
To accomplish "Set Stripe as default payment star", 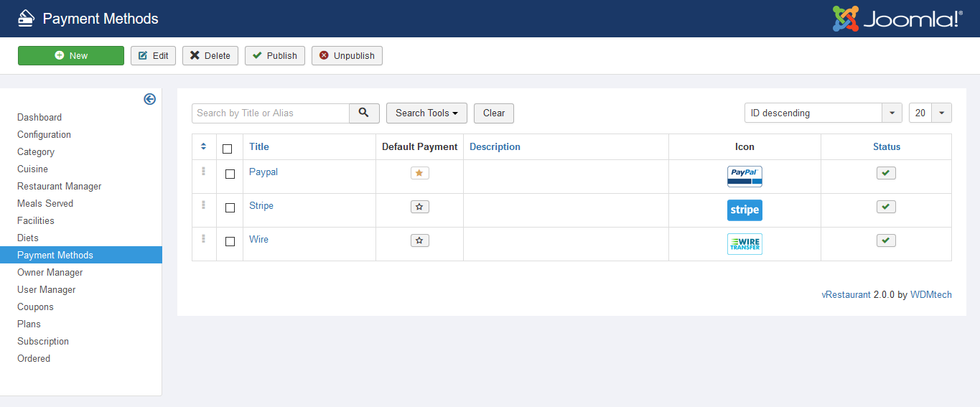I will (419, 207).
